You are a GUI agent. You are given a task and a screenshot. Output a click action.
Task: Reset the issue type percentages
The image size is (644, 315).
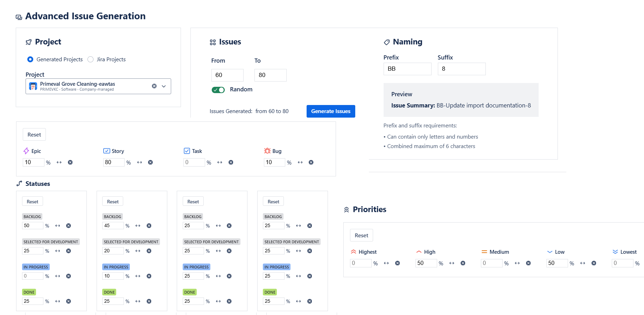[34, 134]
